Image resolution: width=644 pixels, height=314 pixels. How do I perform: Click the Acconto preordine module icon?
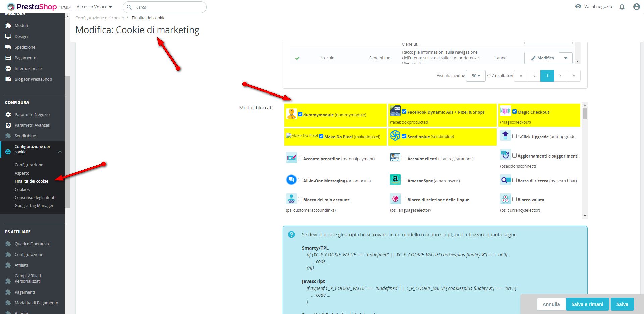[291, 158]
